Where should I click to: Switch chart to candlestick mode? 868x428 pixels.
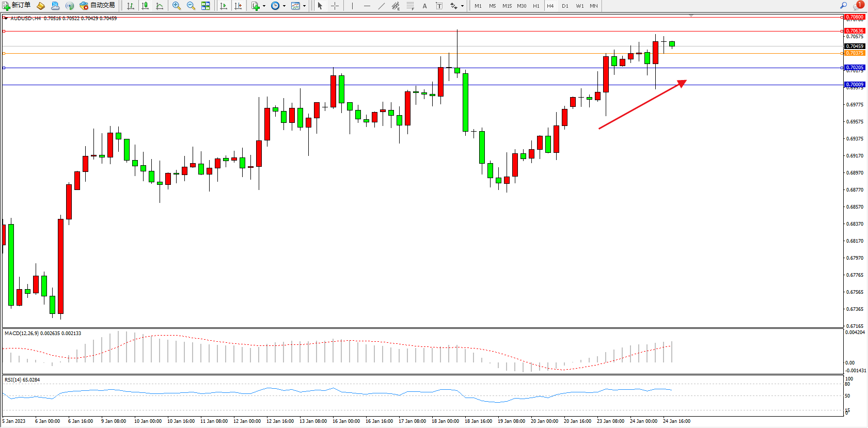145,6
